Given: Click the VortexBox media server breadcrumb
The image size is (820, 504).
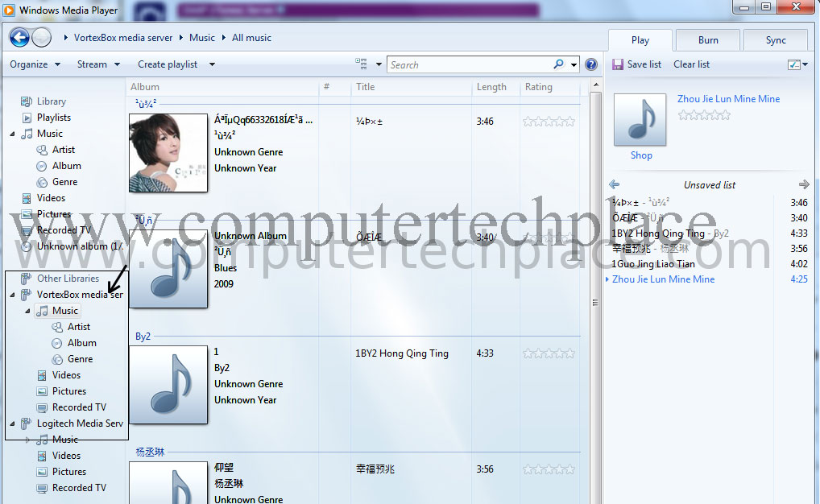Looking at the screenshot, I should (123, 38).
